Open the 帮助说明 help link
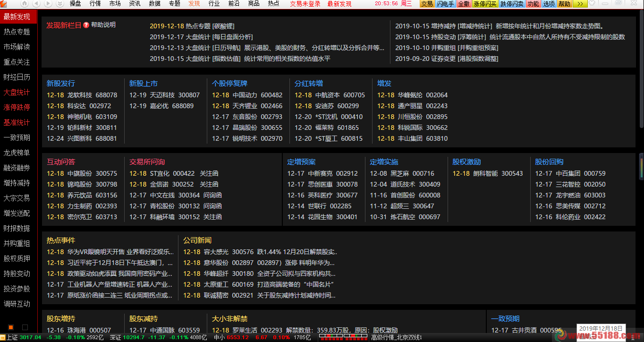The width and height of the screenshot is (644, 342). (103, 25)
